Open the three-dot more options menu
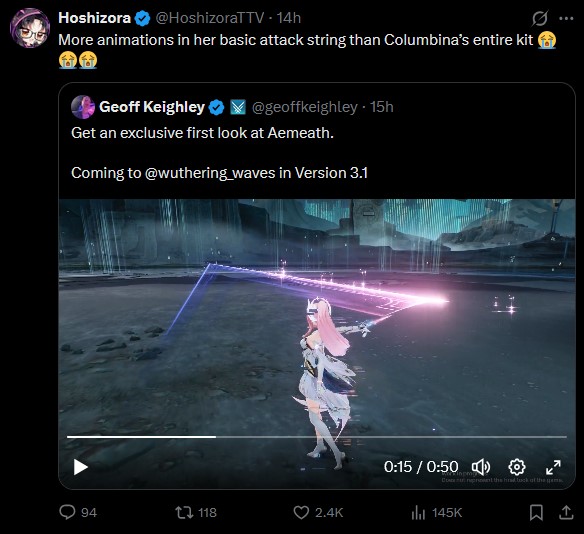 (566, 18)
